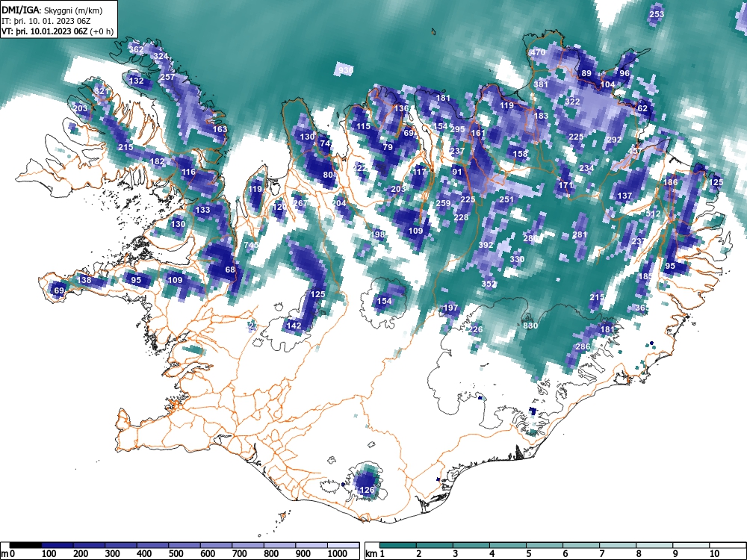Viewport: 747px width, 560px height.
Task: Click the 936 visibility value offshore
Action: pyautogui.click(x=346, y=70)
